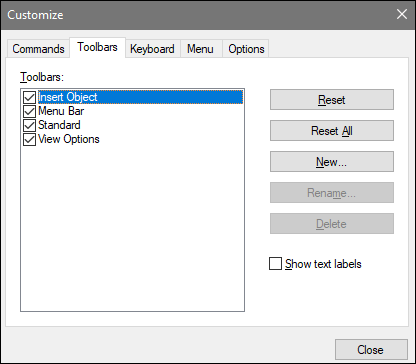Open the Keyboard tab

(152, 49)
